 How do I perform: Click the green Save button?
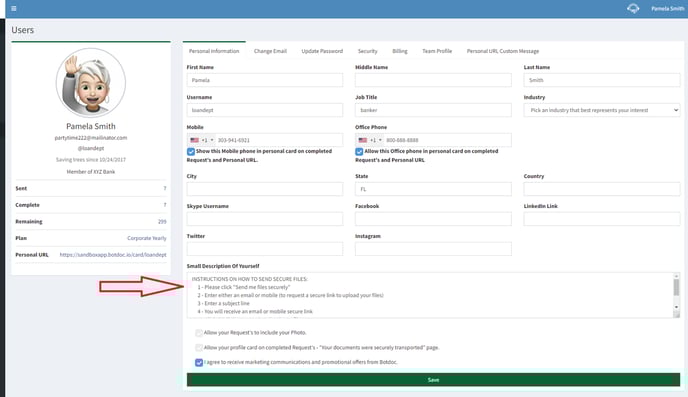click(433, 380)
